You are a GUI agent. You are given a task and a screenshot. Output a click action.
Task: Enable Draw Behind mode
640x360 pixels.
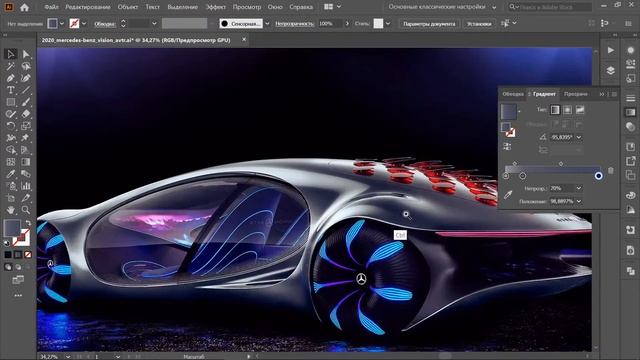tap(18, 267)
